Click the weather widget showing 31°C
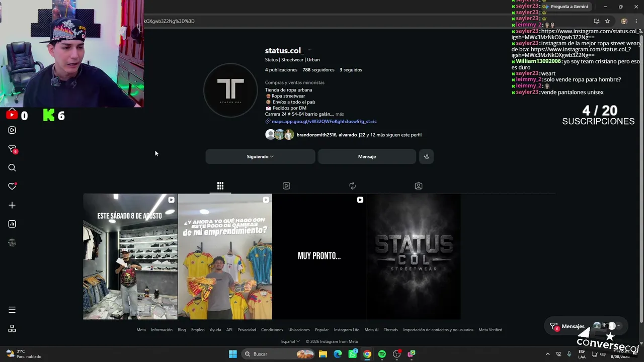This screenshot has height=362, width=644. tap(24, 354)
